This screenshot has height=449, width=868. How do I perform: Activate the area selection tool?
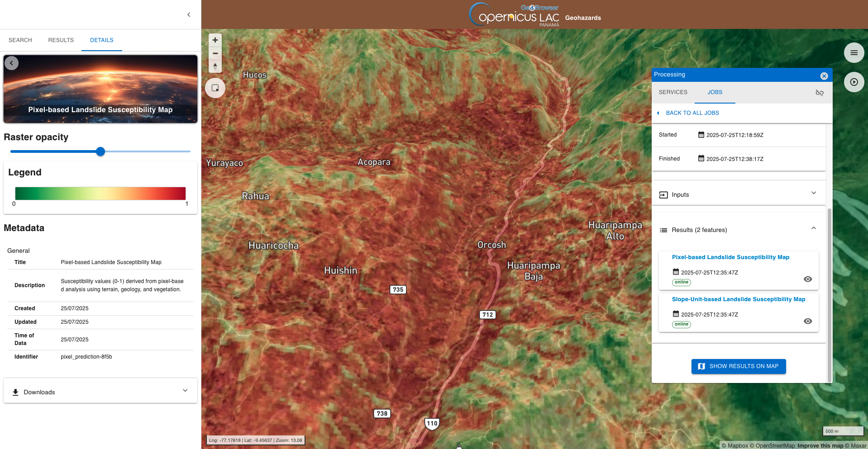click(215, 88)
